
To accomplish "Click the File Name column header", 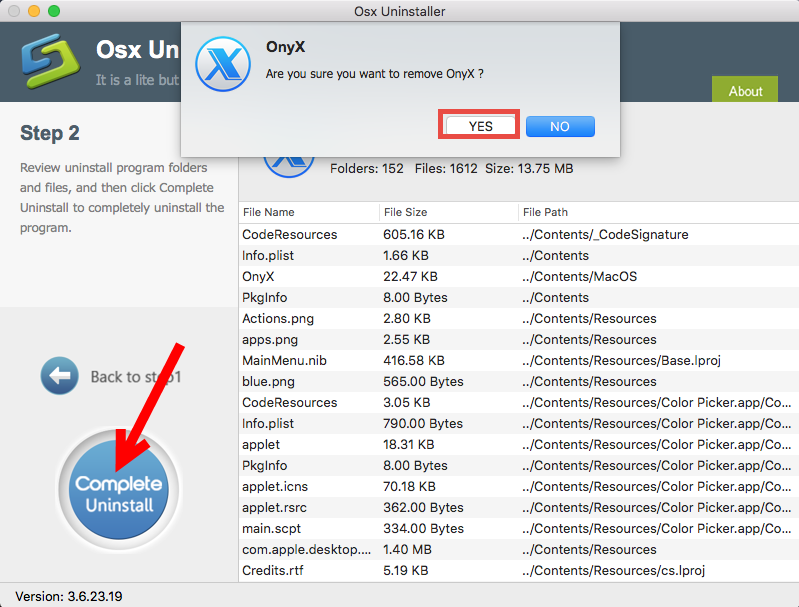I will tap(309, 212).
